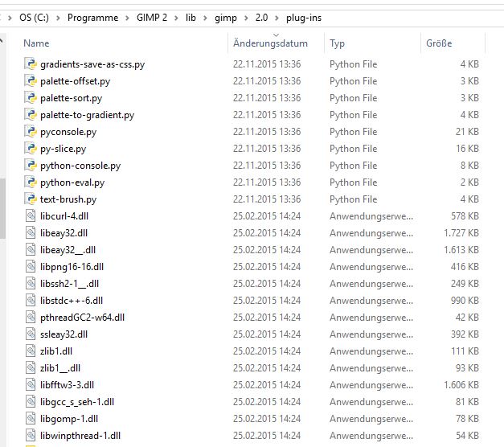This screenshot has height=447, width=504.
Task: Expand breadcrumb chevron after 2.0
Action: [277, 18]
